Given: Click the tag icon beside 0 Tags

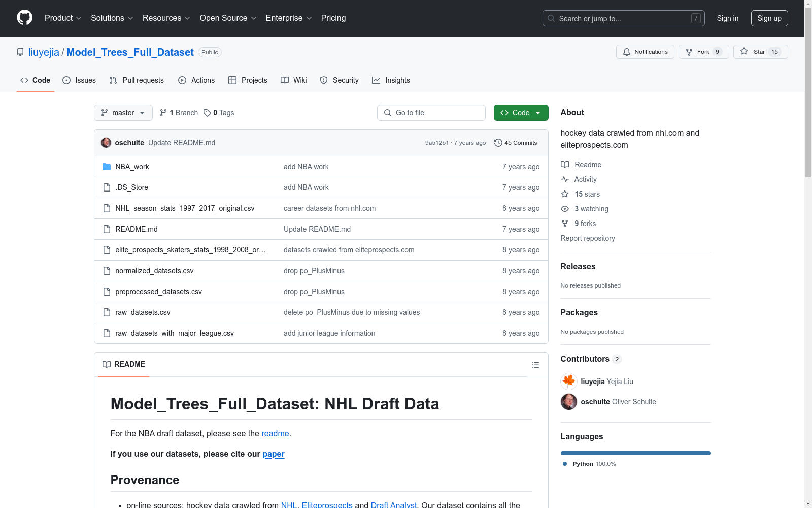Looking at the screenshot, I should (x=207, y=113).
